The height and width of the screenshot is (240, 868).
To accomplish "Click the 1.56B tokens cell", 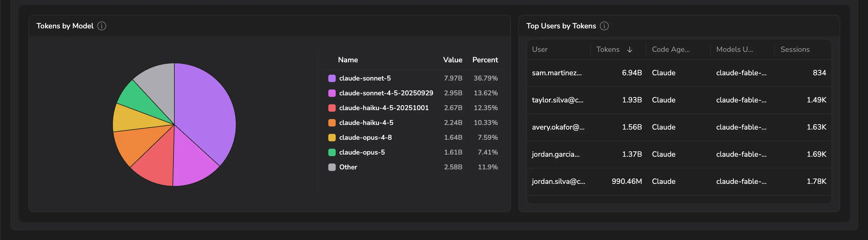I will [632, 127].
